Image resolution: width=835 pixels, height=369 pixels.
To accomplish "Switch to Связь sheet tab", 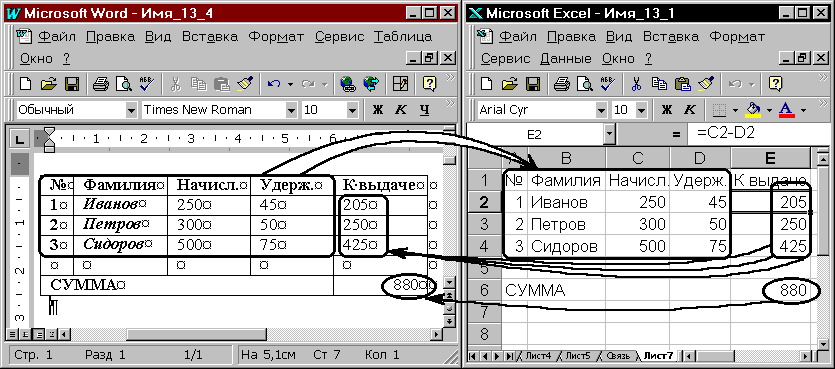I will pyautogui.click(x=618, y=355).
